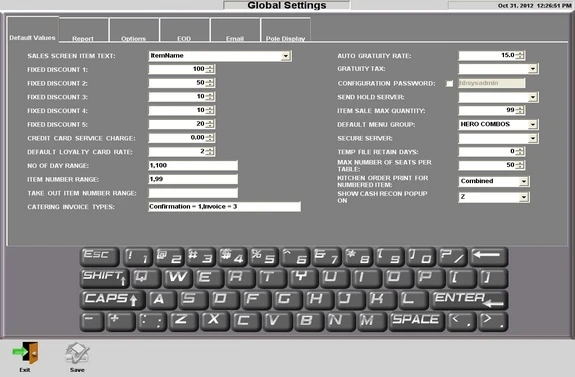
Task: Expand the Default Menu Group dropdown
Action: (x=532, y=125)
